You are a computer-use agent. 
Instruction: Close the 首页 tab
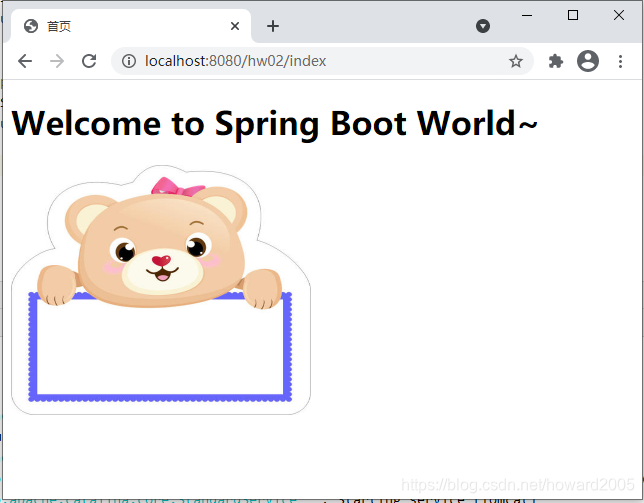[x=235, y=26]
